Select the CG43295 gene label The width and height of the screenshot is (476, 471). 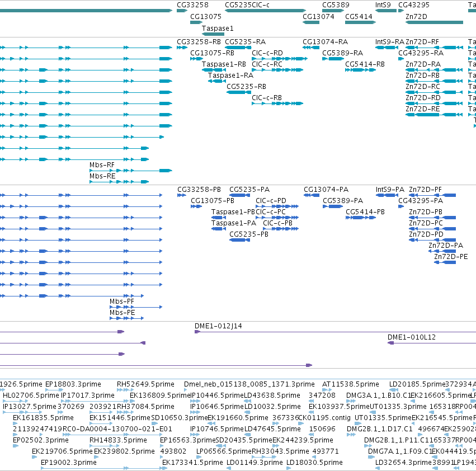(x=414, y=5)
